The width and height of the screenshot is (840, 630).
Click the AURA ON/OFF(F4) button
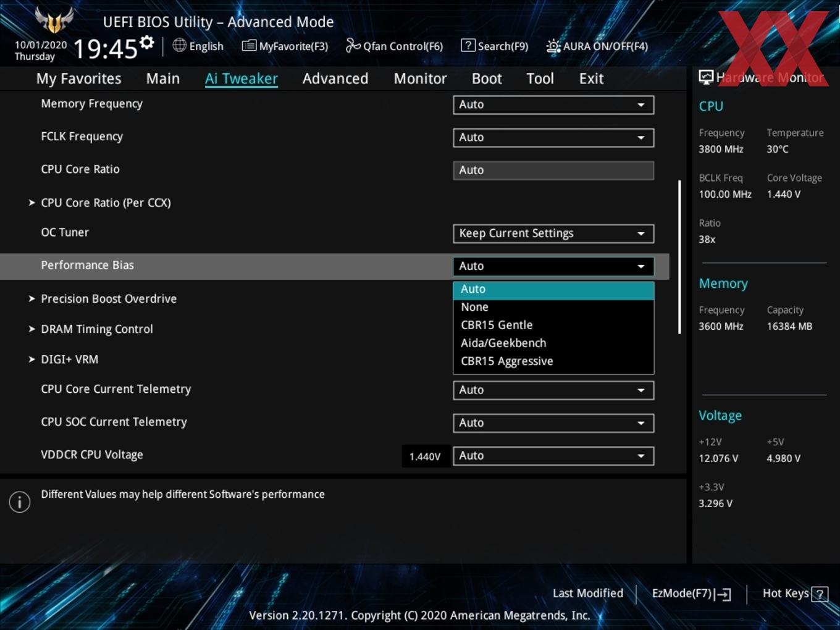[597, 46]
